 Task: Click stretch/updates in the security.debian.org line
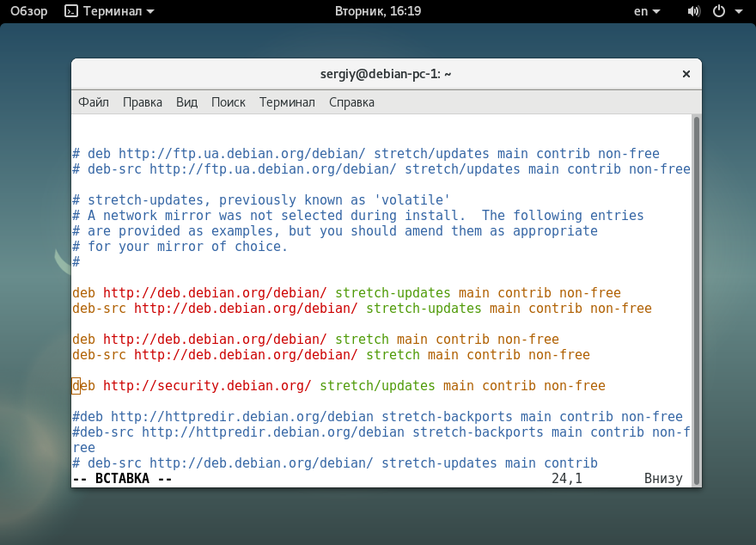(x=377, y=386)
